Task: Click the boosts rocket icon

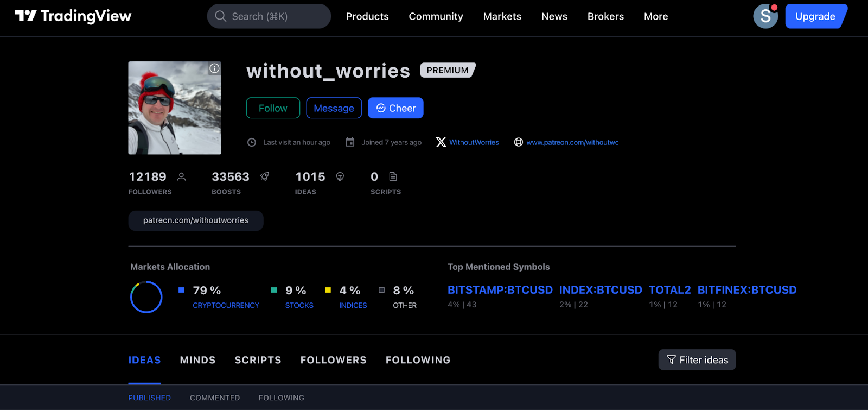Action: (x=265, y=176)
